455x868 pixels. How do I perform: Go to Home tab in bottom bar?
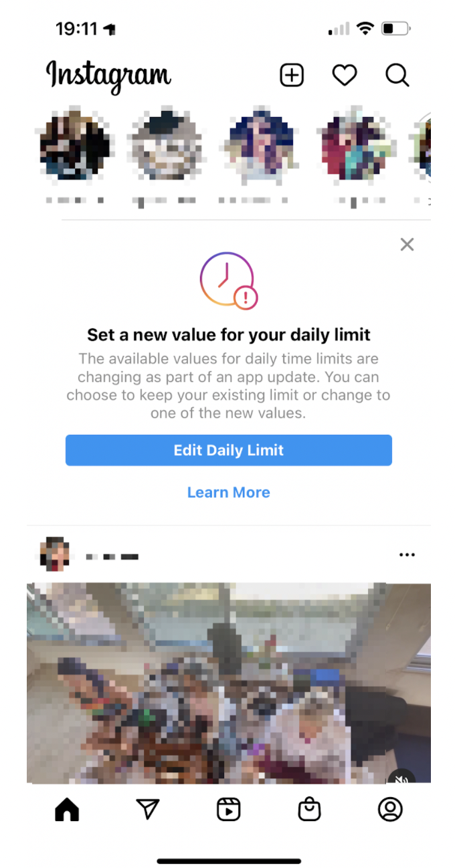67,809
